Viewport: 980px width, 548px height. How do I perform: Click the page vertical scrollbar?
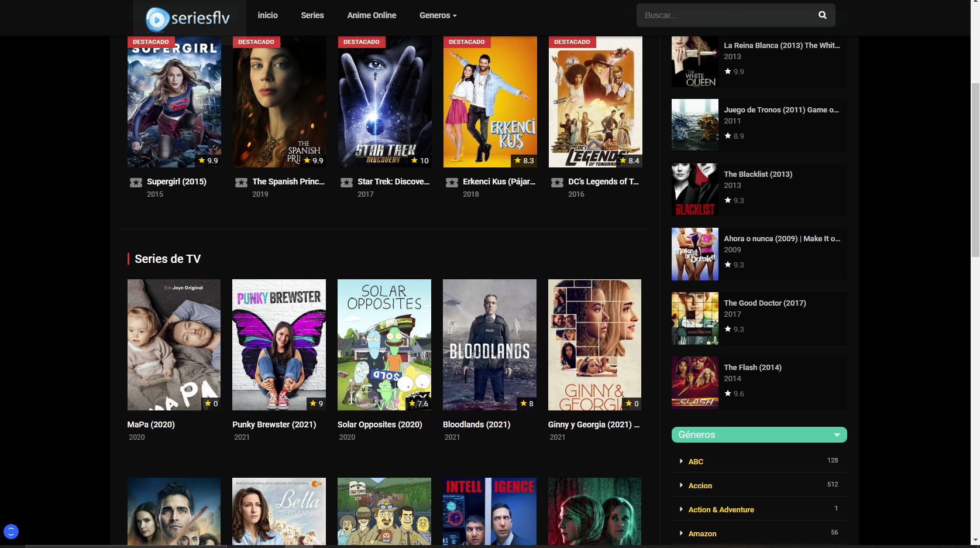[975, 169]
